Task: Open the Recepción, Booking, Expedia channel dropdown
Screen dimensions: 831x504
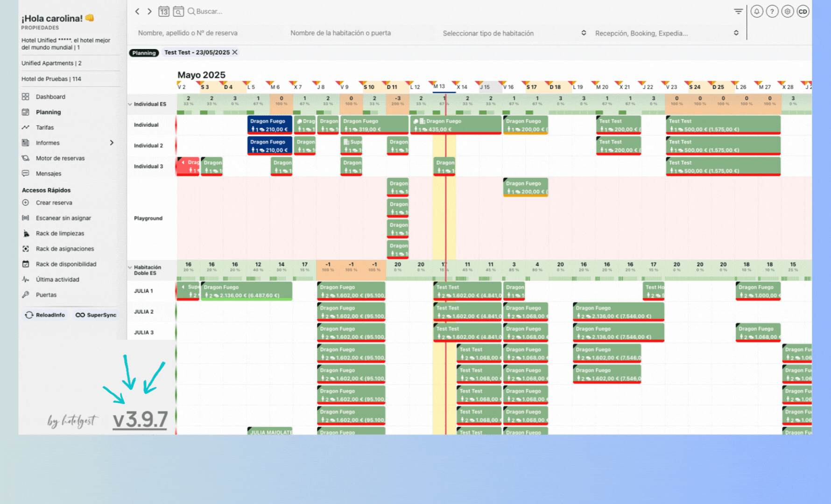Action: coord(666,33)
